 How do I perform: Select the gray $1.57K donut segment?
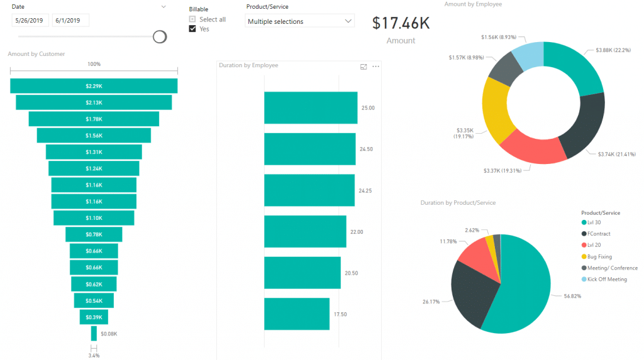[507, 69]
